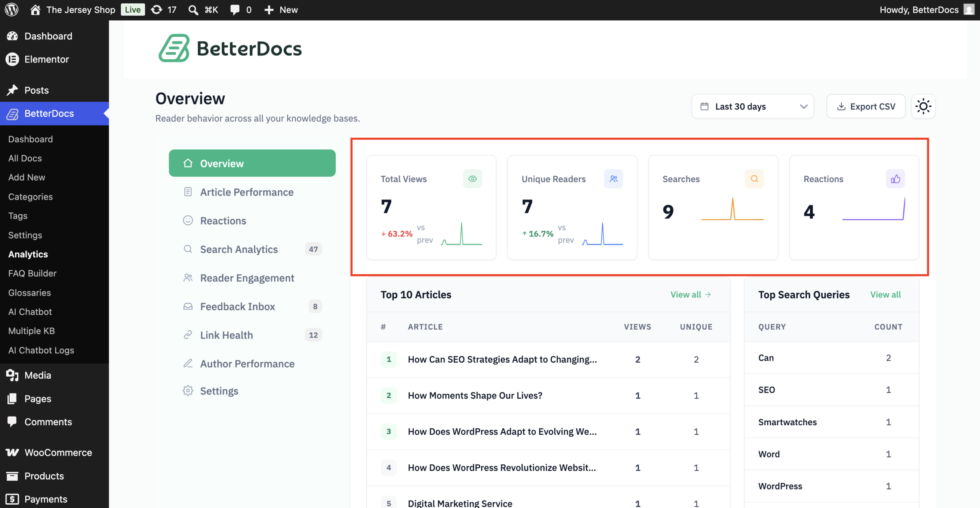This screenshot has height=508, width=980.
Task: Open the Payments menu
Action: point(54,499)
